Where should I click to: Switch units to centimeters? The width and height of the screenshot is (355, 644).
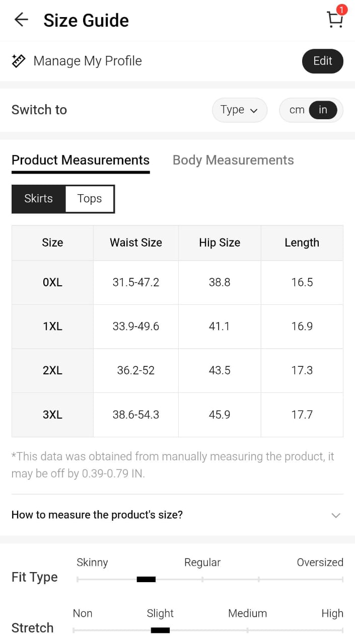pyautogui.click(x=297, y=110)
